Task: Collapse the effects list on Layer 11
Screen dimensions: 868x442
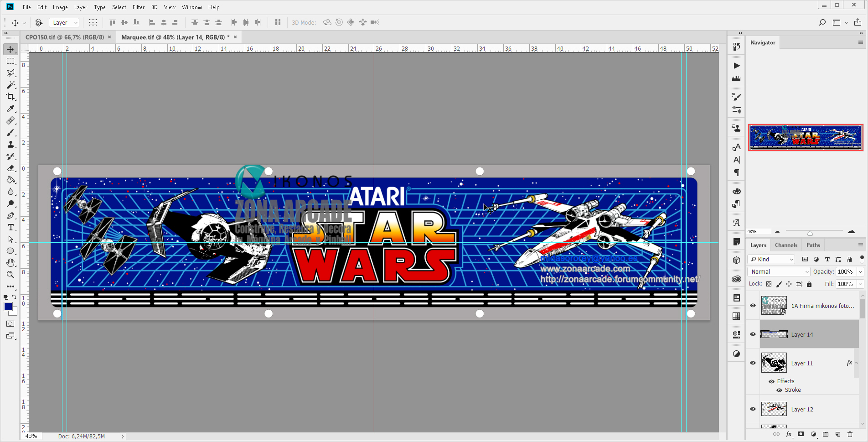Action: (856, 363)
